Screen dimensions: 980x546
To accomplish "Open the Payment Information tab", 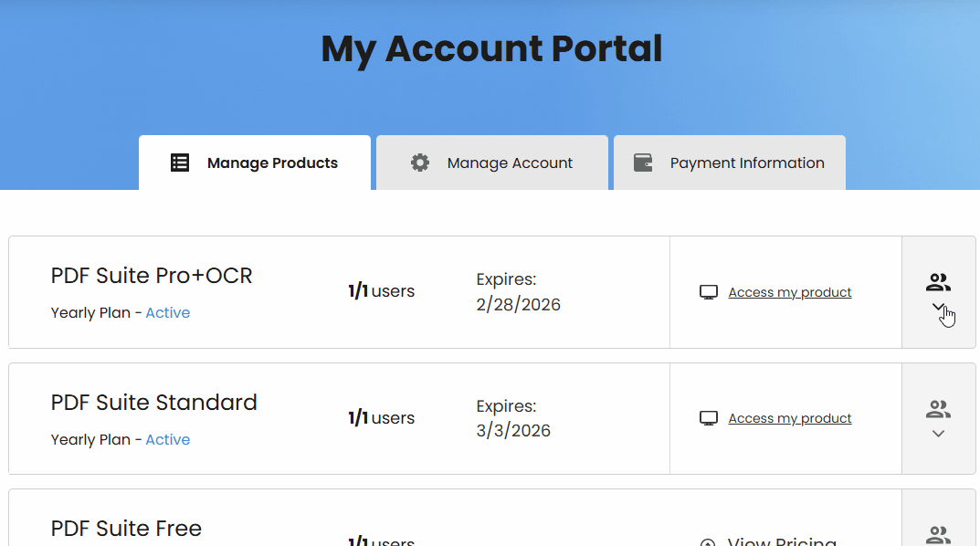I will click(x=730, y=163).
